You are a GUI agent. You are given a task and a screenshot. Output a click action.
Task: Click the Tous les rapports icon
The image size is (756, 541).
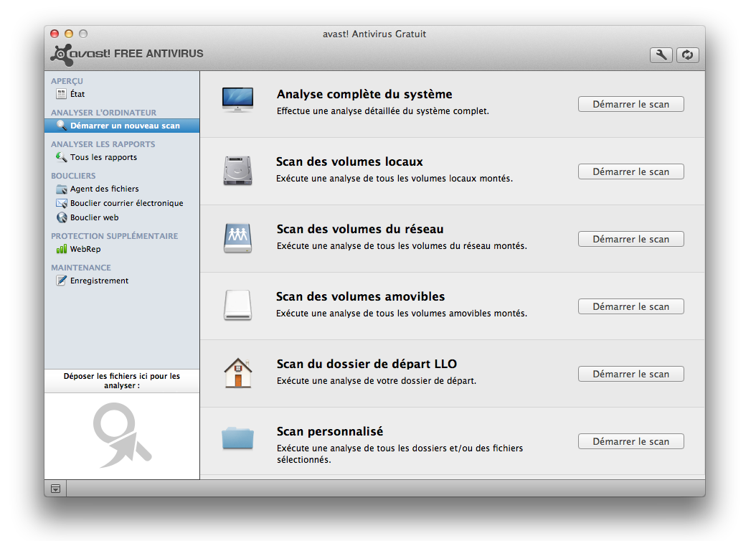click(61, 157)
